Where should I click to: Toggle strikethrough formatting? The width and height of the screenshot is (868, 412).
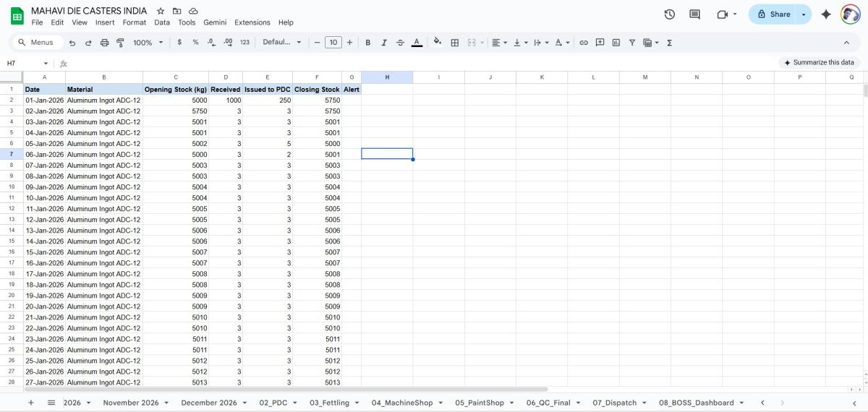click(400, 43)
